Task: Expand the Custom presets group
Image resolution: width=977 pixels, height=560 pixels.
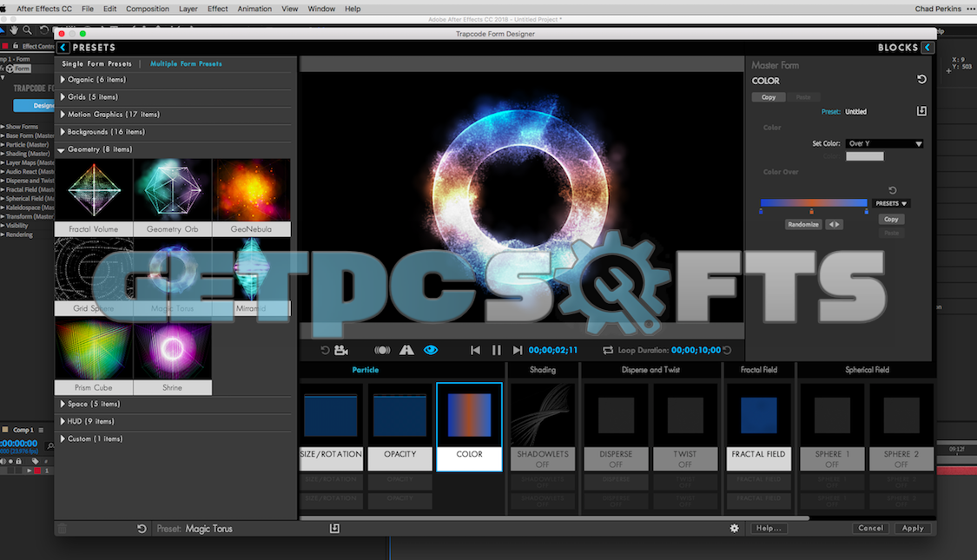Action: pyautogui.click(x=63, y=439)
